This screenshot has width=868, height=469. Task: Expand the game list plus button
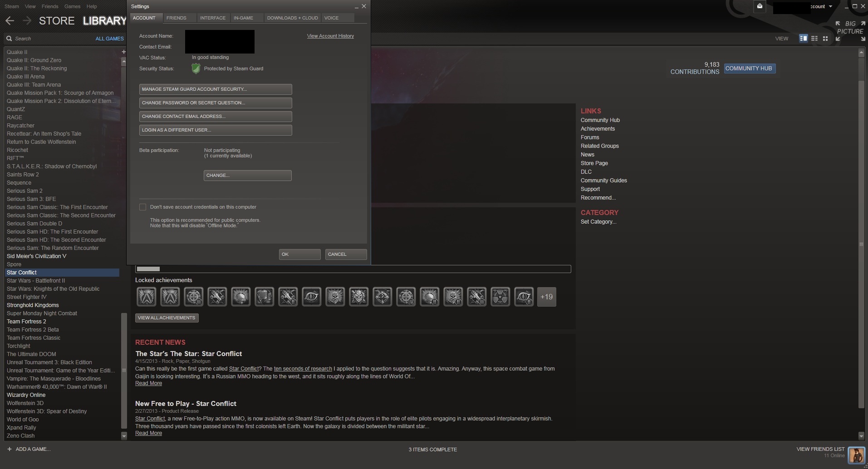(123, 52)
